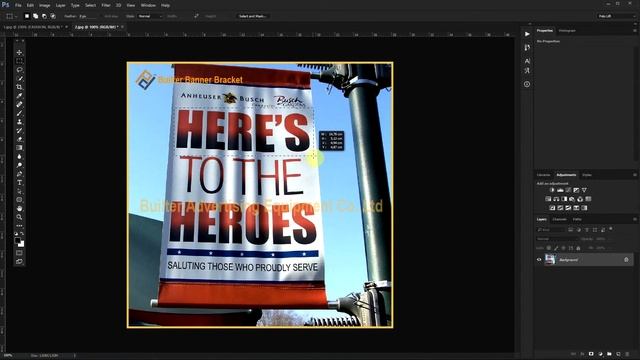Open the workspace switcher dropdown

(616, 16)
